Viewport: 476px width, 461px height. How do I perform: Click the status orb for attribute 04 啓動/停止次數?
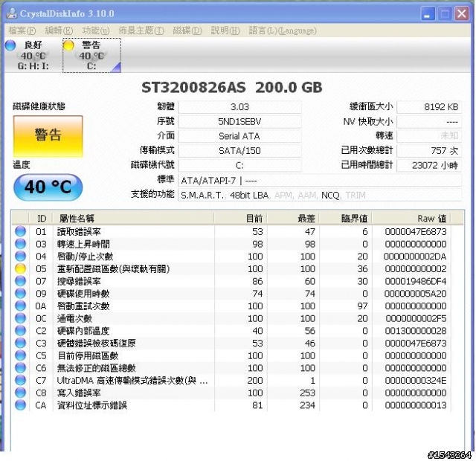[20, 257]
